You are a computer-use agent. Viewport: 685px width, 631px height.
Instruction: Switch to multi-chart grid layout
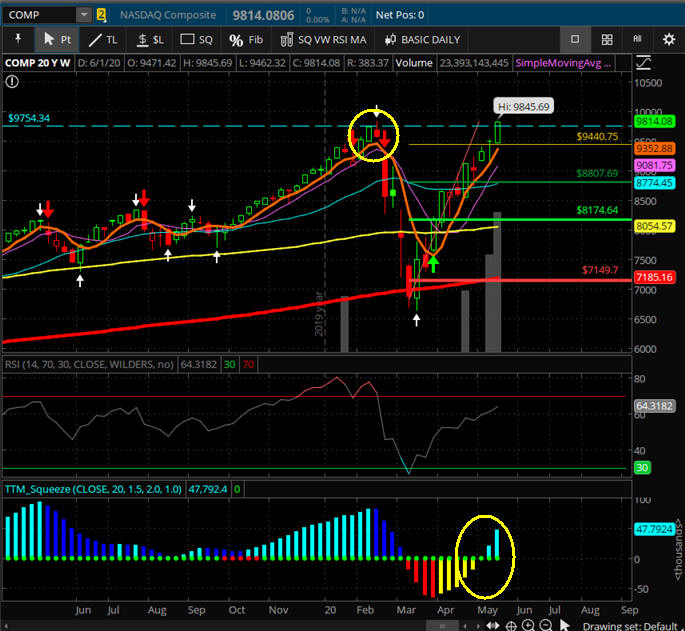click(x=607, y=39)
